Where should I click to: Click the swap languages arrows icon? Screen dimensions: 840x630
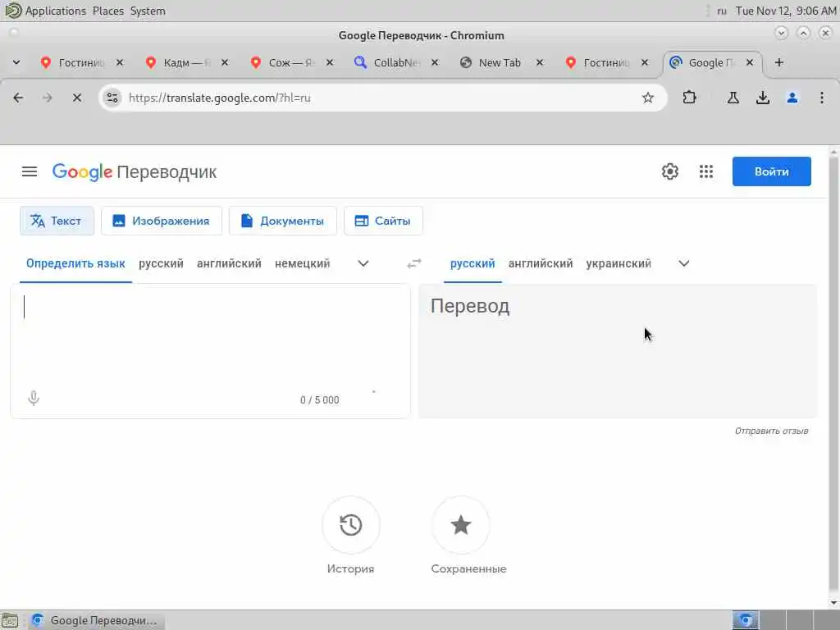click(414, 263)
